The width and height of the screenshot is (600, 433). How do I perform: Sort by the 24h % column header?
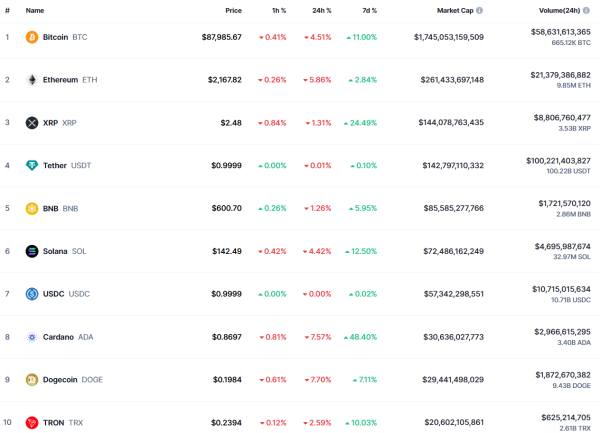(322, 10)
